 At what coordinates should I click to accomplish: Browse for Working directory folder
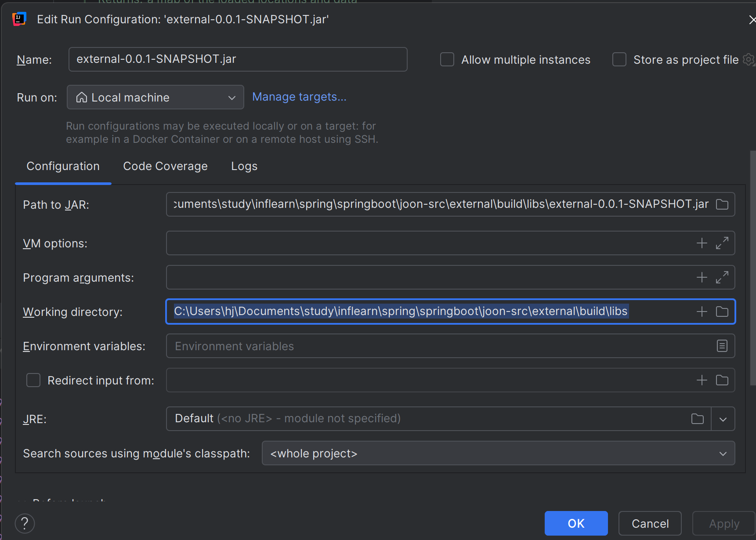click(x=722, y=312)
